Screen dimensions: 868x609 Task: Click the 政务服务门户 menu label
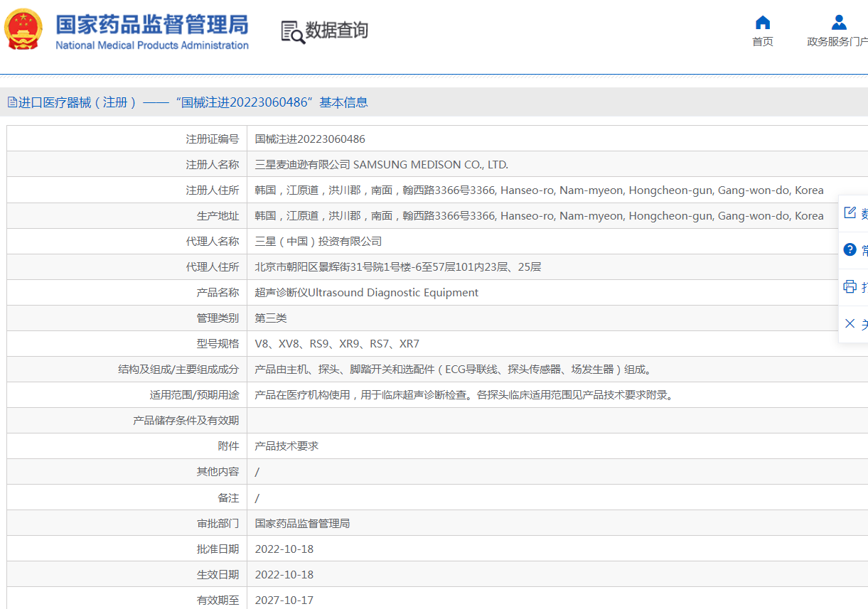(x=837, y=42)
